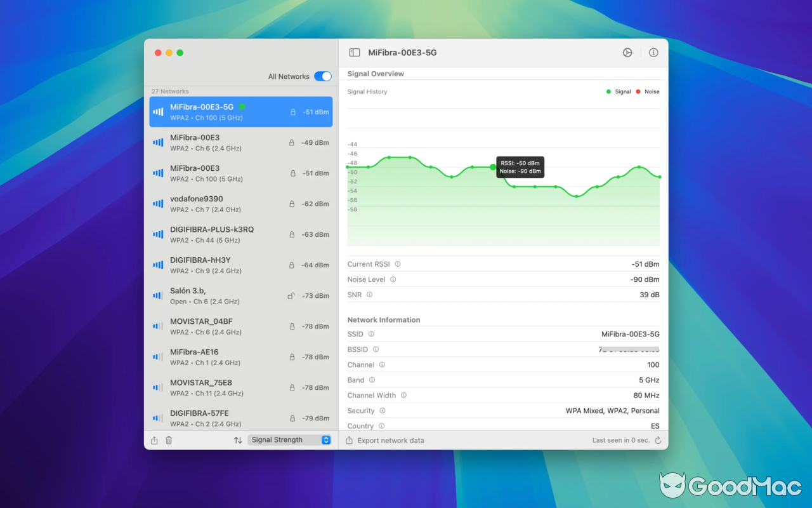Click the green status dot on MiFibra-00E3-5G
812x508 pixels.
242,106
